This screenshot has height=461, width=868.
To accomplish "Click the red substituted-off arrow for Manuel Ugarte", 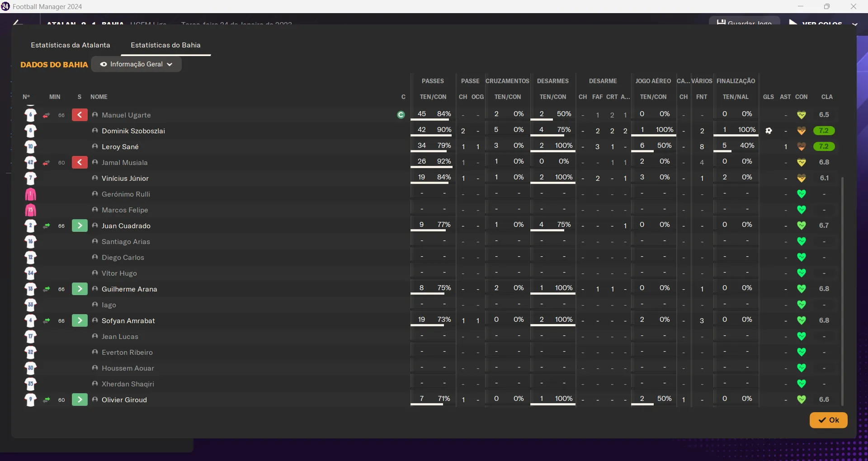I will [x=80, y=115].
